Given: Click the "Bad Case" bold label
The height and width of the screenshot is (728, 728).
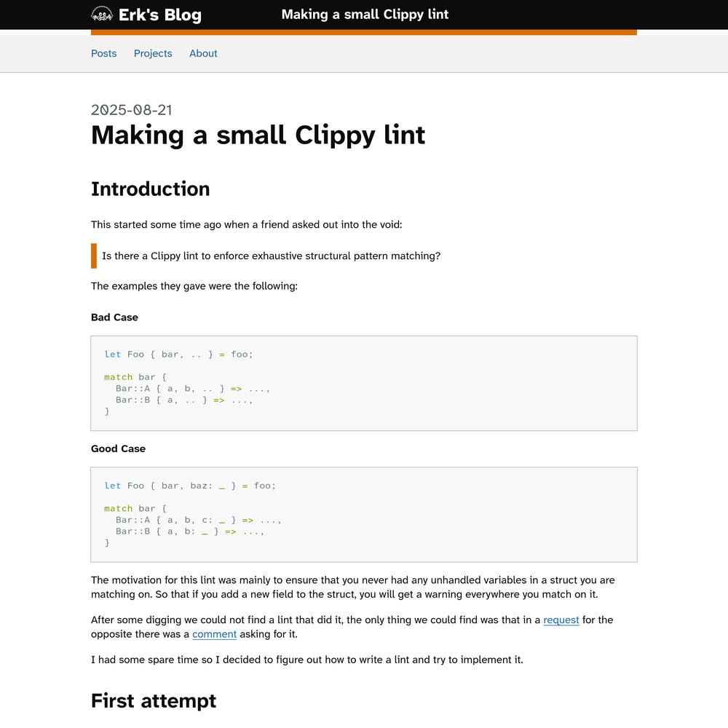Looking at the screenshot, I should click(114, 317).
